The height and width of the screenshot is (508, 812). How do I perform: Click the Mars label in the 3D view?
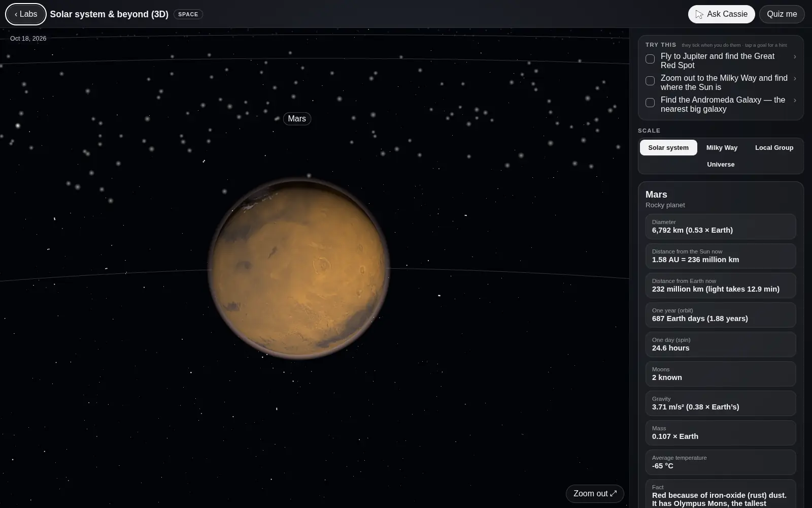[297, 119]
